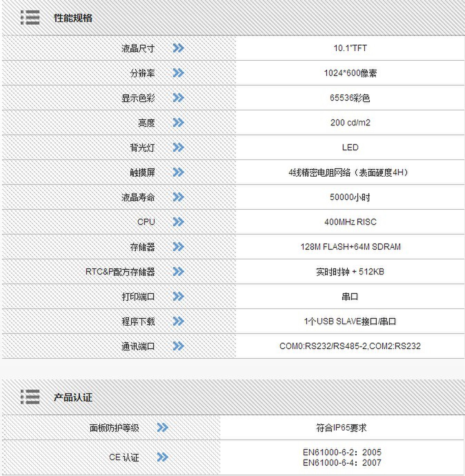Click the double-arrow icon in 显示色彩 row
465x476 pixels.
[178, 98]
